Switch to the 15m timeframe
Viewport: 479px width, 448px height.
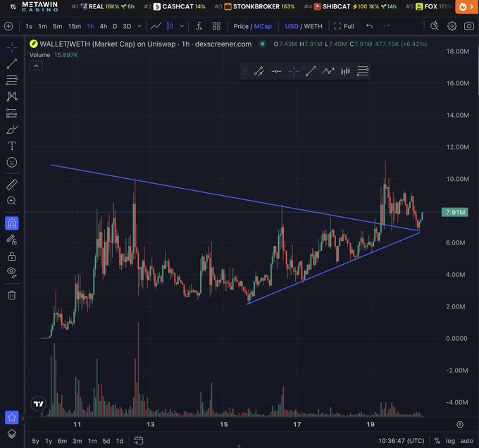click(x=75, y=26)
